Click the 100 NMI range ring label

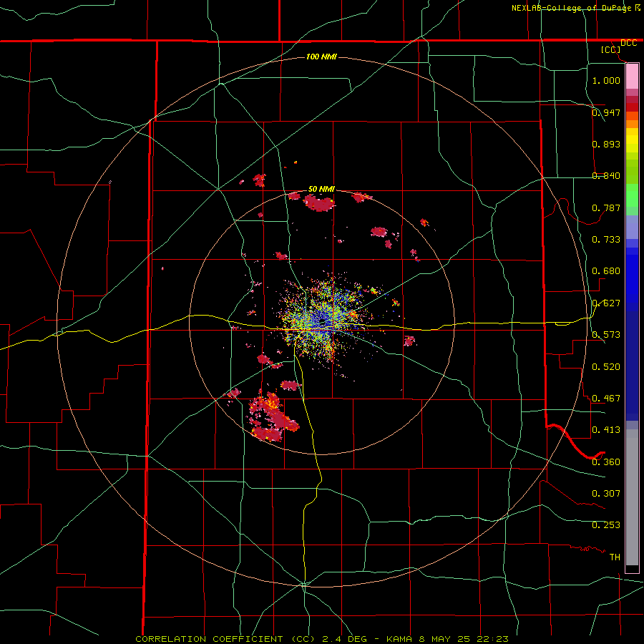(321, 57)
